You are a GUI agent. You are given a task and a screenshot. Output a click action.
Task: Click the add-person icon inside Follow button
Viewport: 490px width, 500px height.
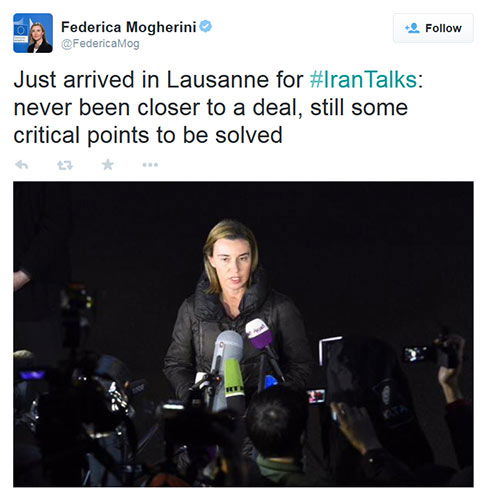[x=412, y=28]
